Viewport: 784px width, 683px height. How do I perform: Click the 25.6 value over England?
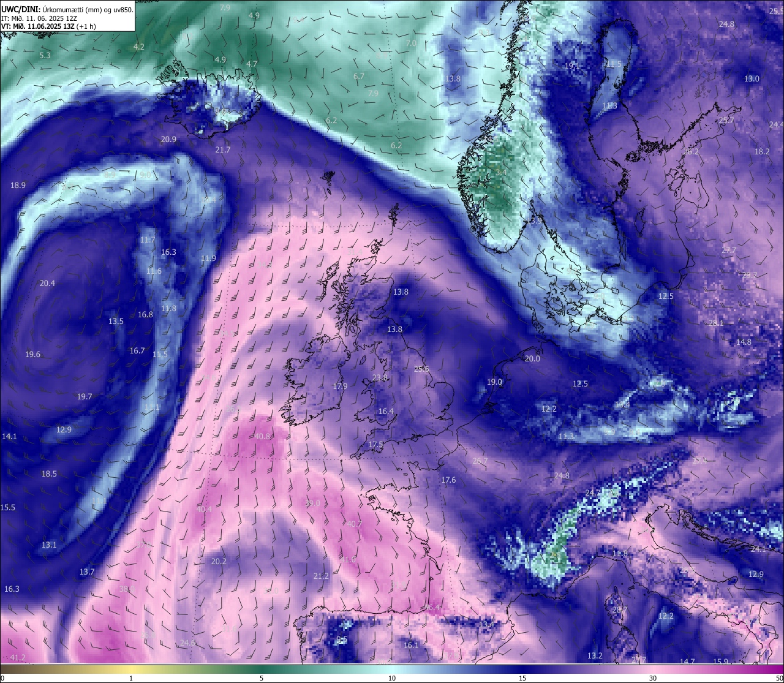[x=421, y=369]
